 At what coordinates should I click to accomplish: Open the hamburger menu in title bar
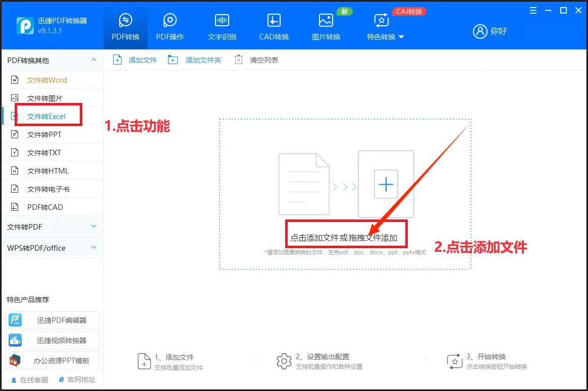click(533, 11)
